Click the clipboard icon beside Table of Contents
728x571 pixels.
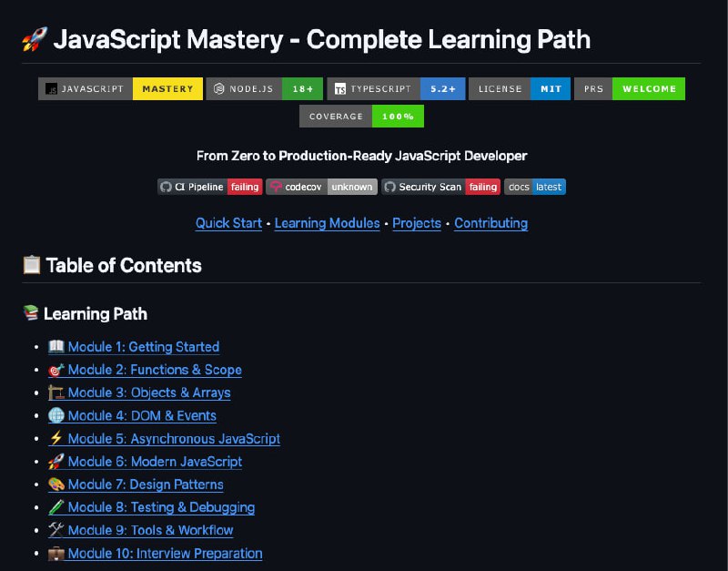click(30, 265)
